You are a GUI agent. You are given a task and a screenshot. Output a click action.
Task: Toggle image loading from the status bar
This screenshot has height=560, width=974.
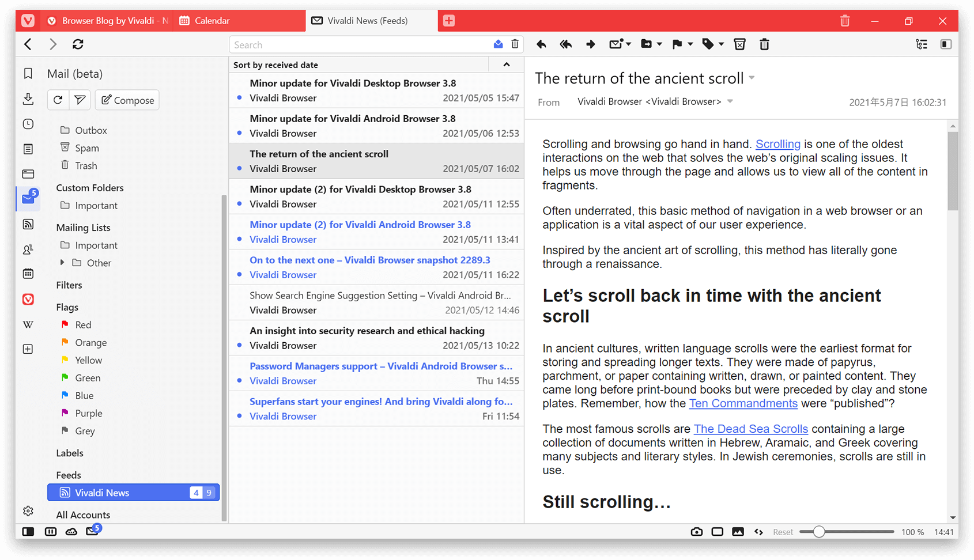738,531
